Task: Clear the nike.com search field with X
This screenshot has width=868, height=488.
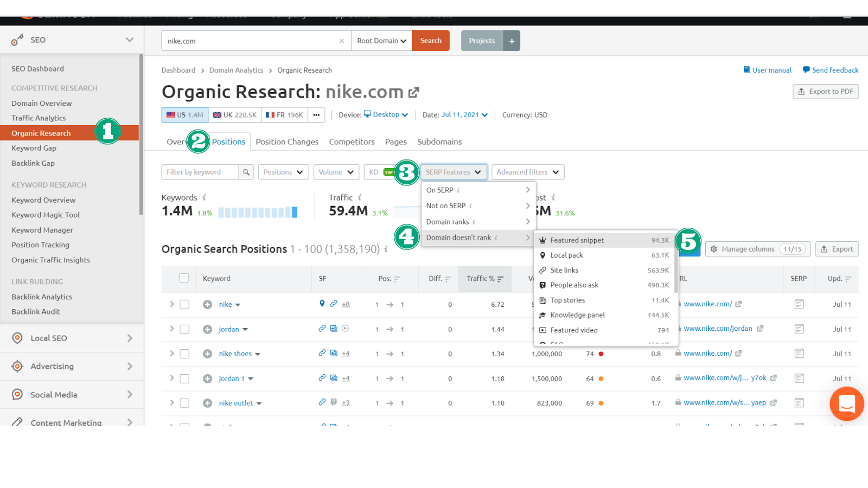Action: coord(341,41)
